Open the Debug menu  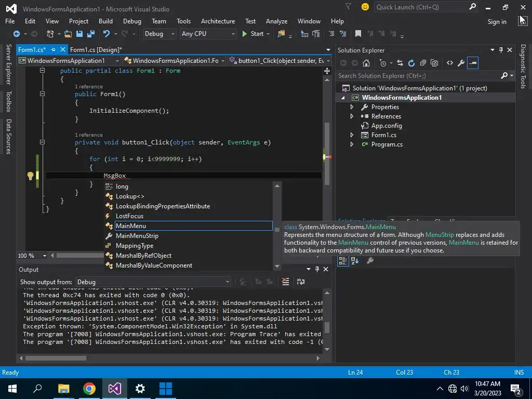132,21
